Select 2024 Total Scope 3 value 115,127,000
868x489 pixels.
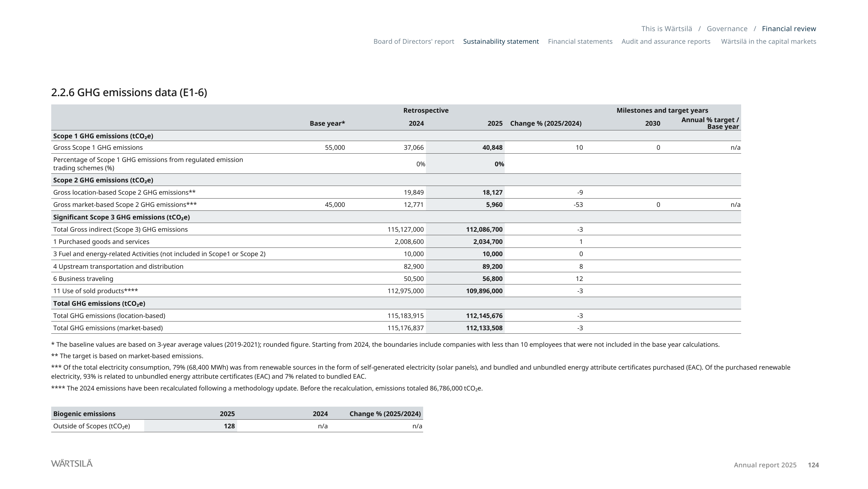click(405, 229)
